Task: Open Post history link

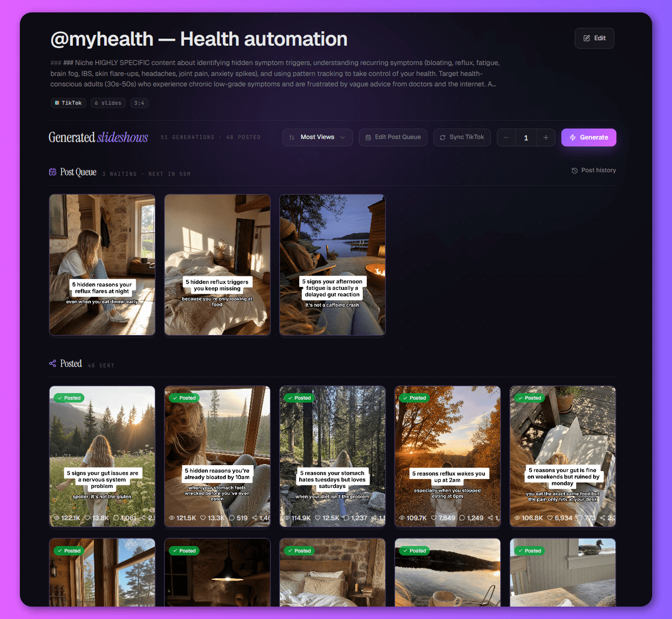Action: coord(594,170)
